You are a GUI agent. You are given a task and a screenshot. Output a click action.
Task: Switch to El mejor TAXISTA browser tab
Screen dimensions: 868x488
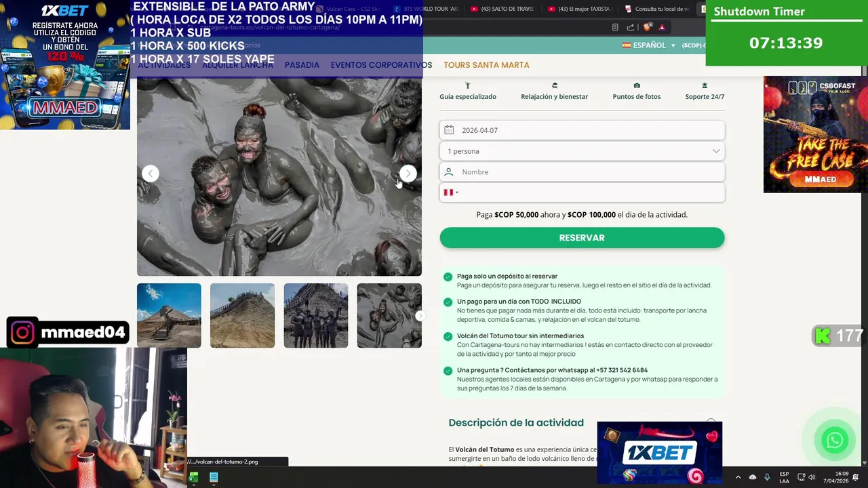click(580, 9)
